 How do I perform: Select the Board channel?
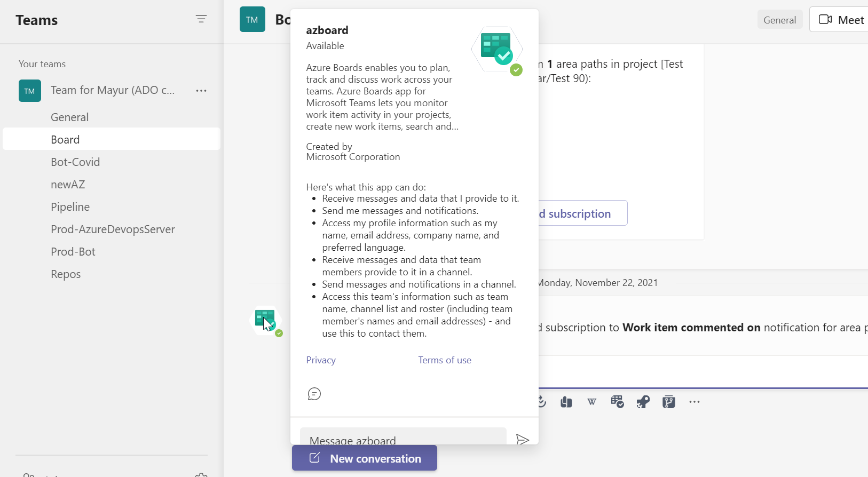point(112,139)
